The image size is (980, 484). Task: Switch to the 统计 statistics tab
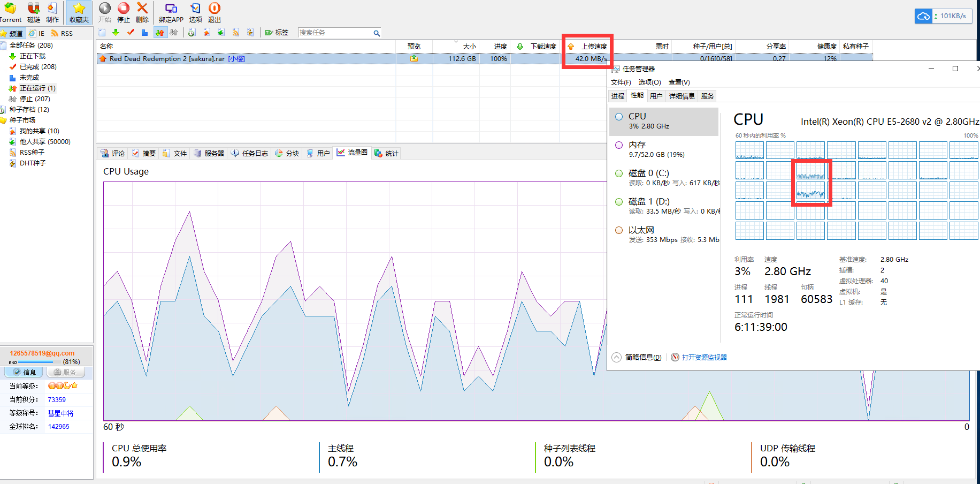tap(386, 153)
